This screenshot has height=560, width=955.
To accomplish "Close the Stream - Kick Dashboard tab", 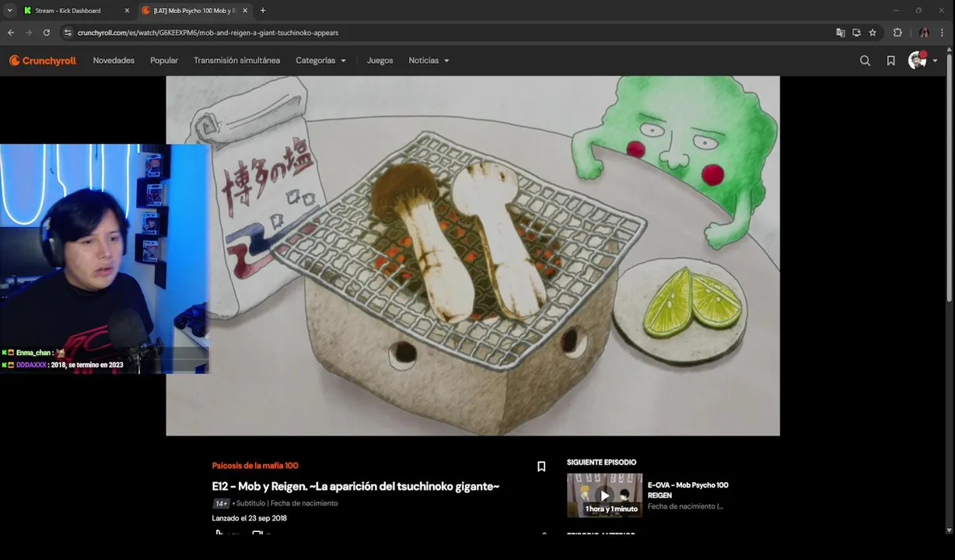I will pyautogui.click(x=127, y=11).
